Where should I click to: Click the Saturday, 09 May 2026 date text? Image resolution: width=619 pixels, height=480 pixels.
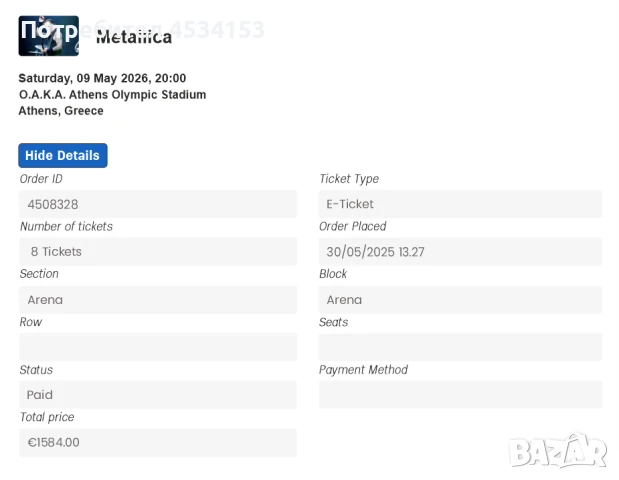coord(102,78)
